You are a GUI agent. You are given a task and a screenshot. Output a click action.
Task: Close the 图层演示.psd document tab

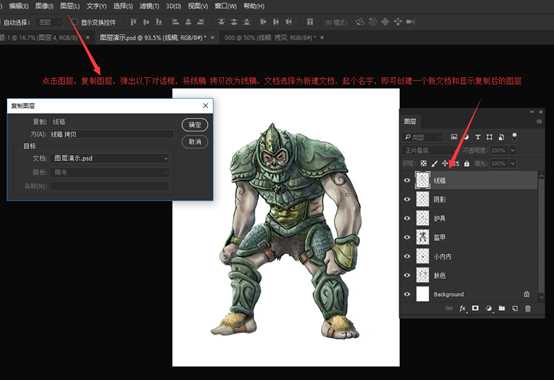tap(213, 37)
